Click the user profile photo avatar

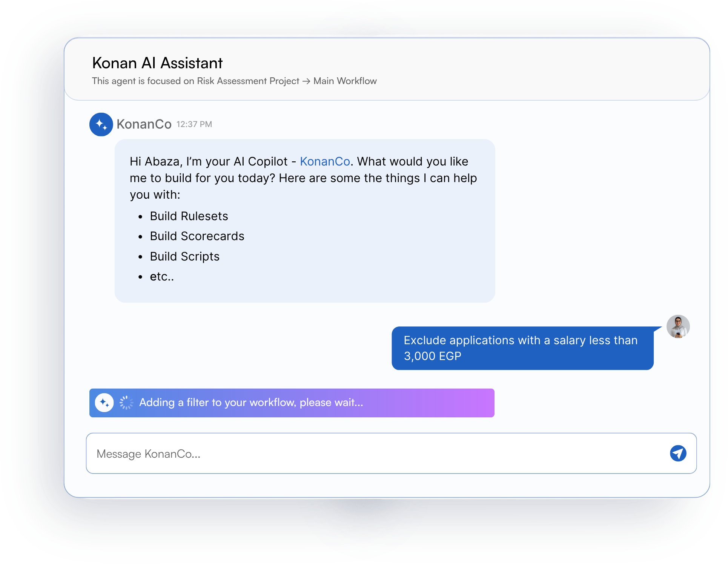tap(678, 326)
